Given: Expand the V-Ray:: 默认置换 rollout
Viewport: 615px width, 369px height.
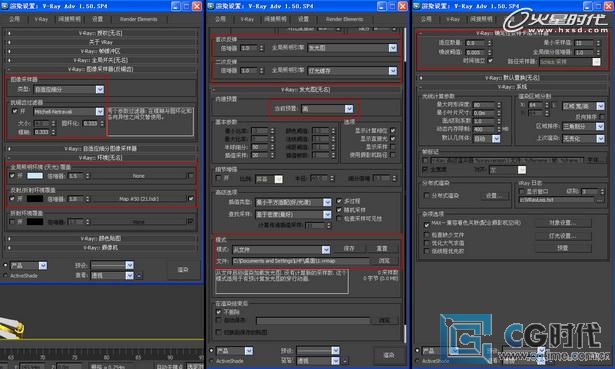Looking at the screenshot, I should [512, 78].
